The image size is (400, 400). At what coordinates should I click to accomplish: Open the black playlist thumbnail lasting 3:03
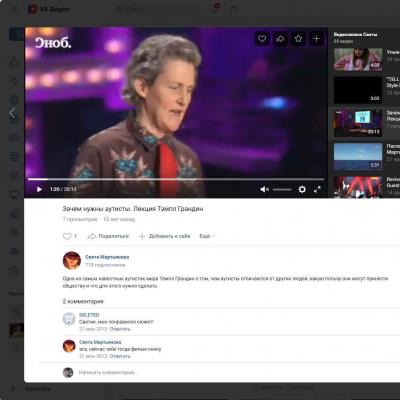358,90
